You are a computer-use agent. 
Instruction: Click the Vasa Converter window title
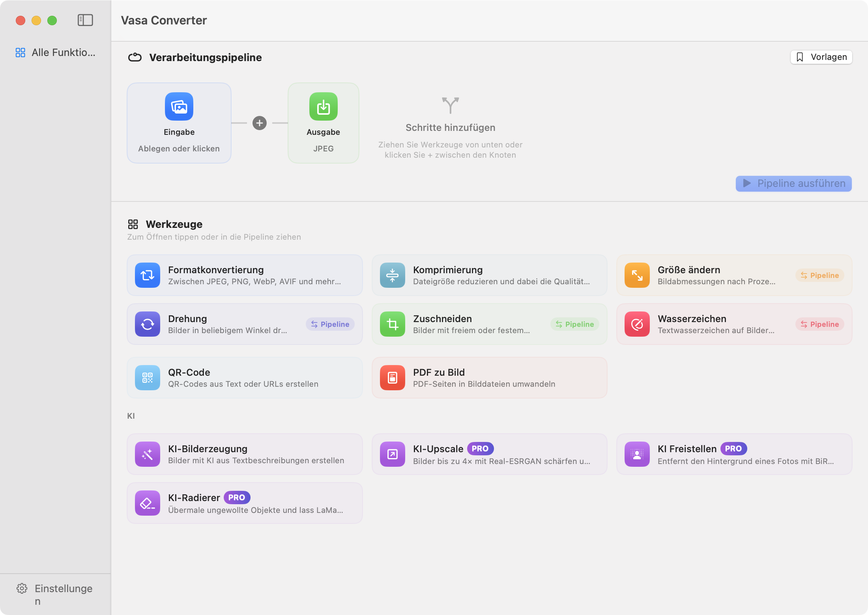pos(164,20)
